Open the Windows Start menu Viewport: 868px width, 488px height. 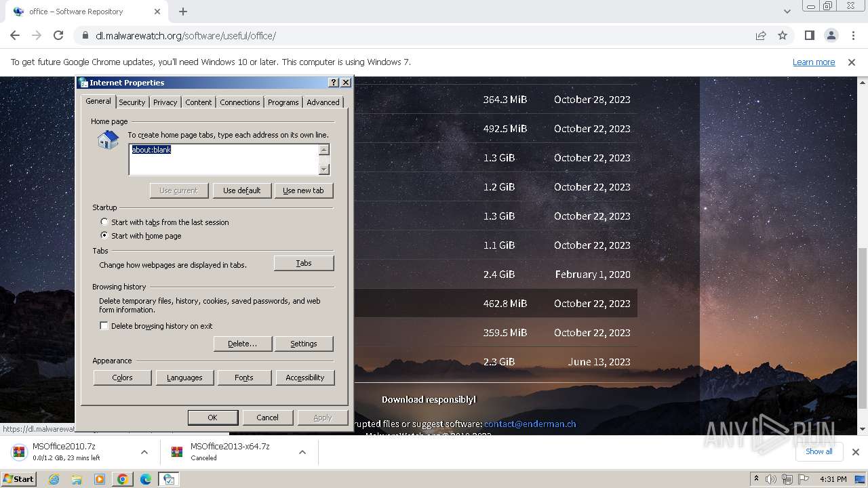[18, 479]
